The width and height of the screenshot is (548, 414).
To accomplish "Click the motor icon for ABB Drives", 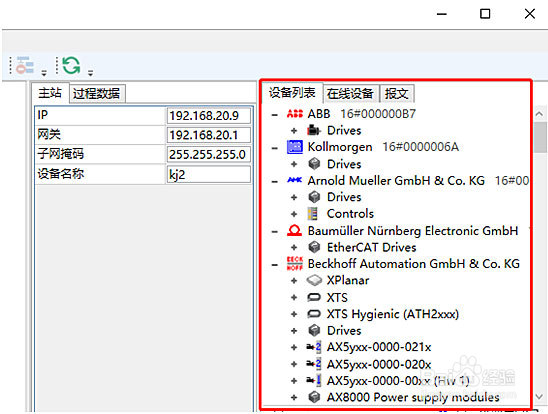I will point(313,131).
